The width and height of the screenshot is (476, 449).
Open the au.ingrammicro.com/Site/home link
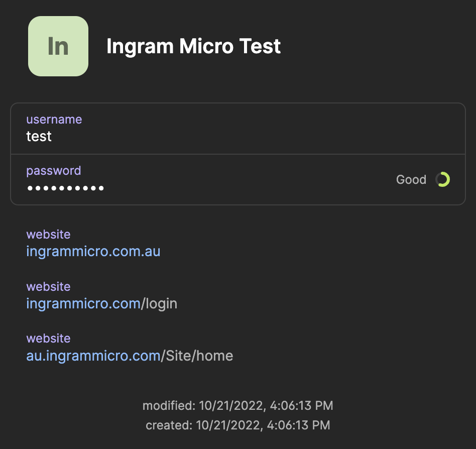tap(93, 356)
